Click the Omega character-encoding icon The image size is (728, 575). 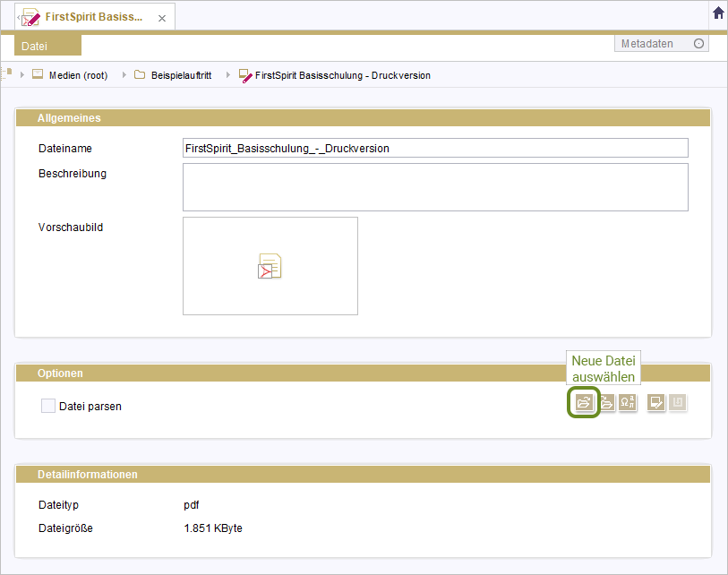pos(628,402)
